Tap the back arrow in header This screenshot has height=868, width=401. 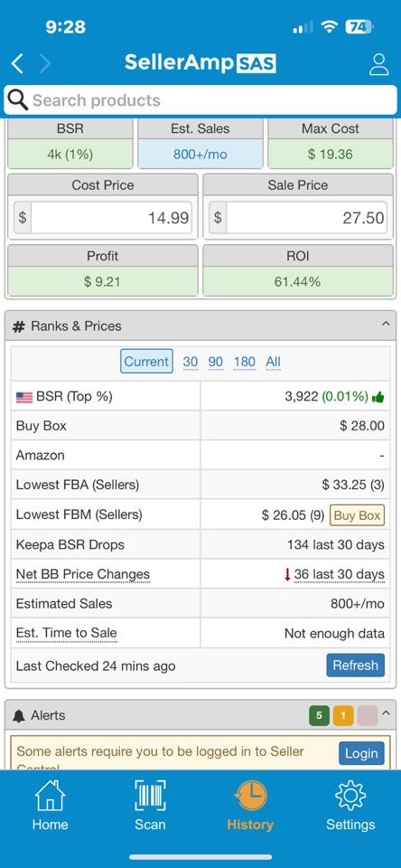pos(17,63)
